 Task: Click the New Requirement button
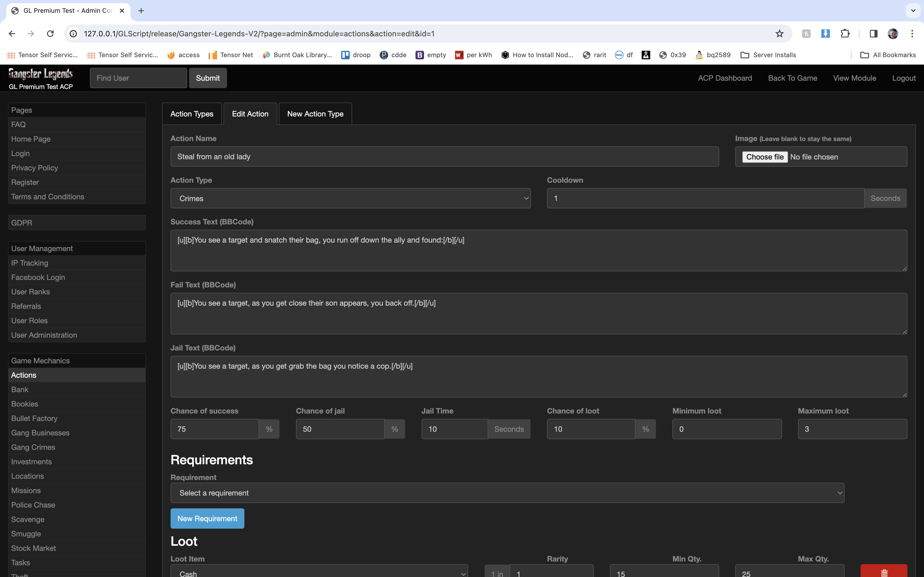tap(207, 518)
